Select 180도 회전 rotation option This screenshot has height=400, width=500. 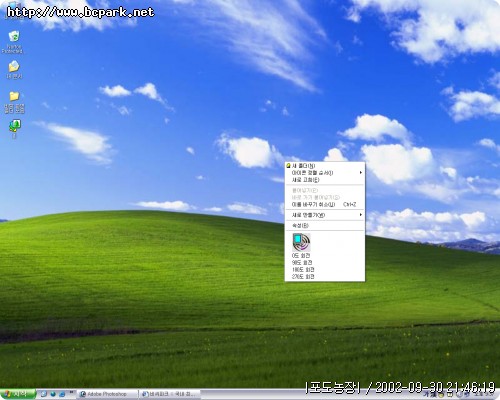(325, 270)
